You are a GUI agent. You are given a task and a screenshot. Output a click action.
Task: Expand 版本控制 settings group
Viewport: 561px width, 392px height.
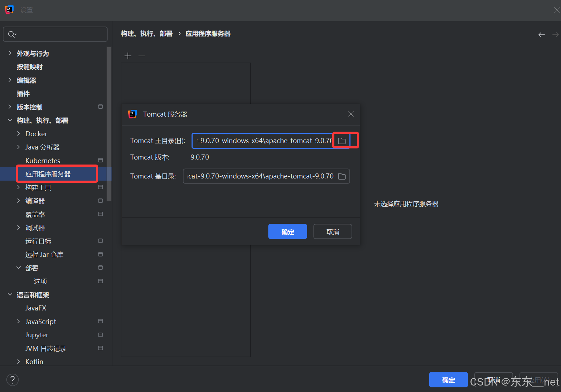coord(10,107)
